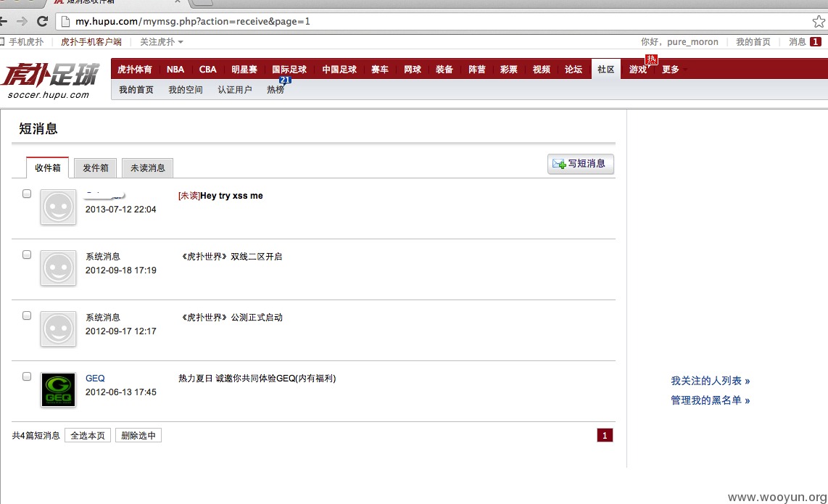Open 网球 navigation item
Image resolution: width=828 pixels, height=504 pixels.
(x=413, y=69)
